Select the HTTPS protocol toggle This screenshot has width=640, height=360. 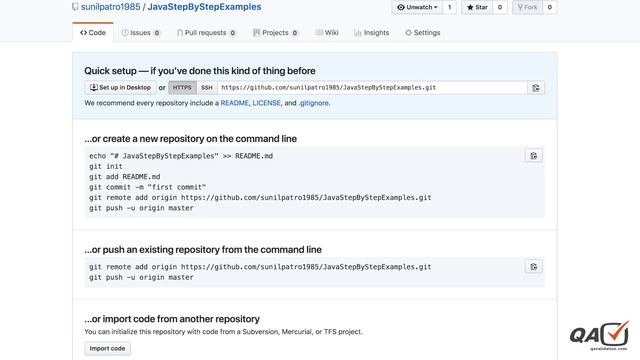[182, 88]
